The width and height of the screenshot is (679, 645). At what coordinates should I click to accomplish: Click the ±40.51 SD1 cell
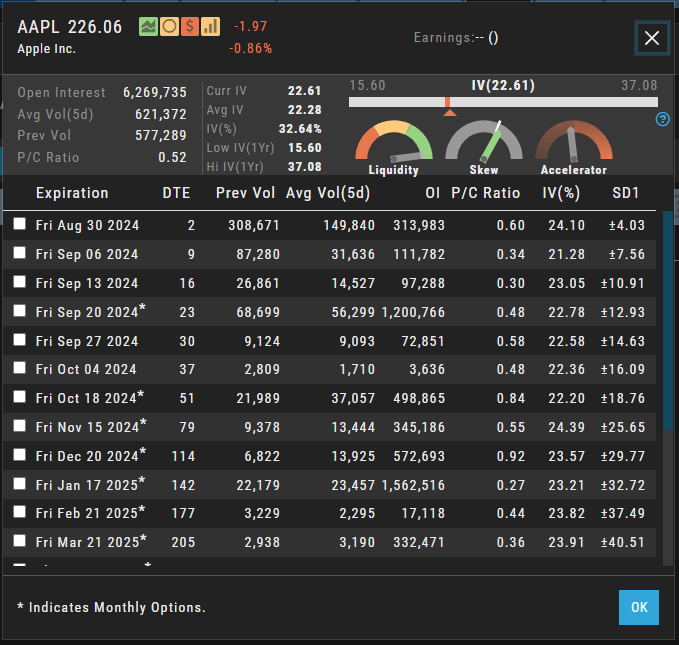pyautogui.click(x=623, y=542)
